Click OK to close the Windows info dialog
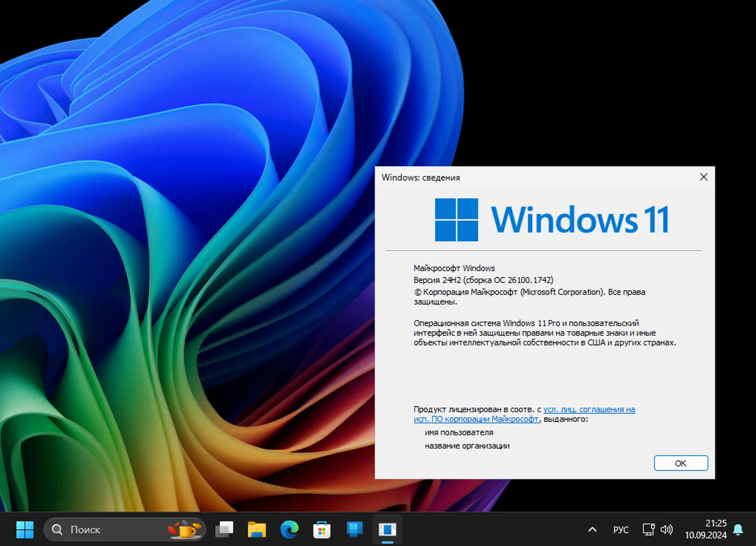 (x=680, y=463)
